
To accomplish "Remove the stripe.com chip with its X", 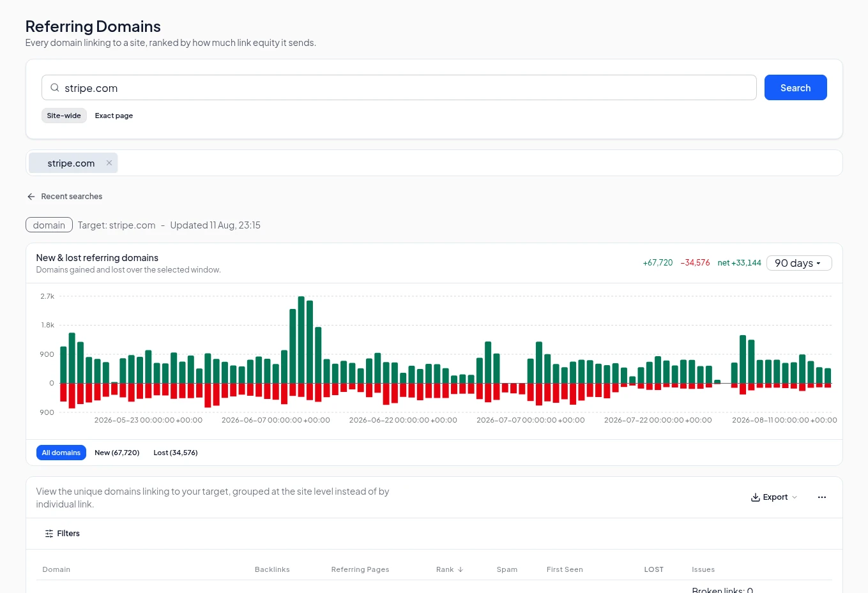I will 109,163.
